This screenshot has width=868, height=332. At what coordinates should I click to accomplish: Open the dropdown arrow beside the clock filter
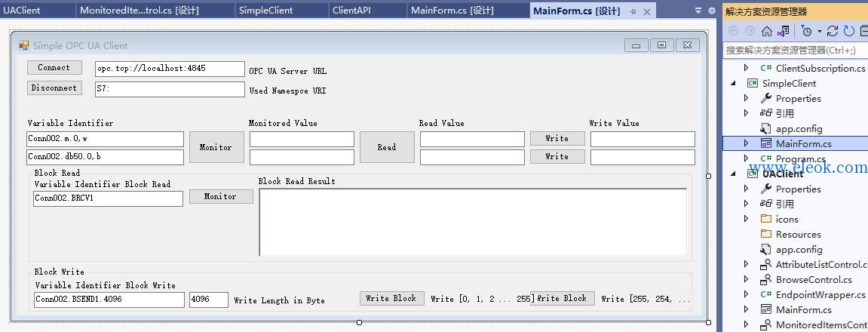(819, 32)
